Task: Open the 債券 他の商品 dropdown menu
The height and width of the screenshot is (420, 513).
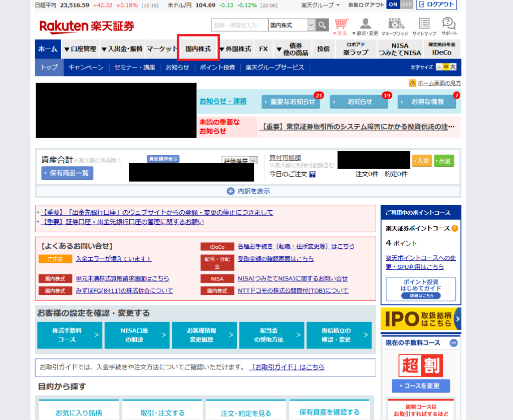Action: pos(292,49)
